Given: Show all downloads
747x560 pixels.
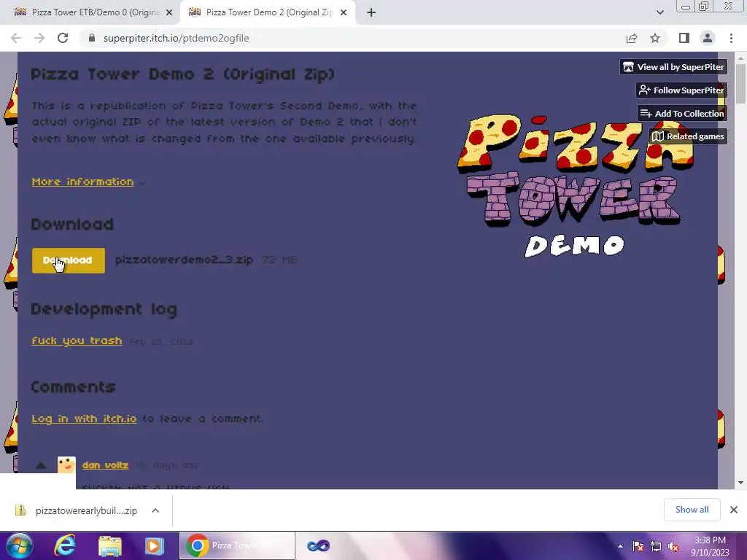Looking at the screenshot, I should pos(692,510).
